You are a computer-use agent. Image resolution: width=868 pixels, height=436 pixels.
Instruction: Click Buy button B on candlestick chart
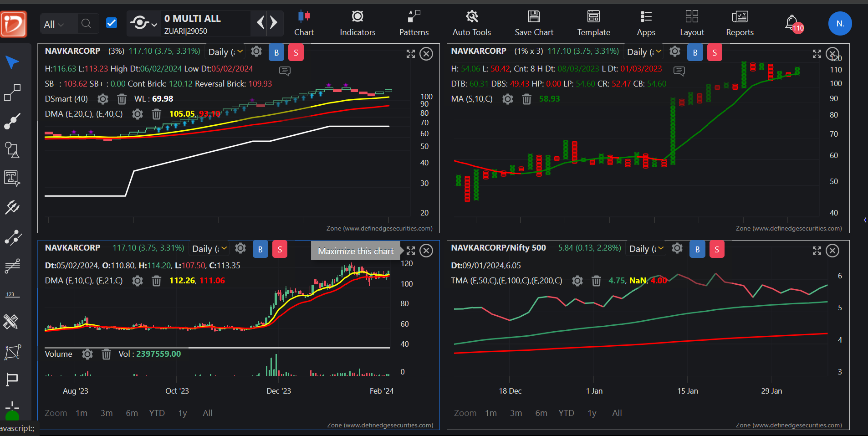260,249
